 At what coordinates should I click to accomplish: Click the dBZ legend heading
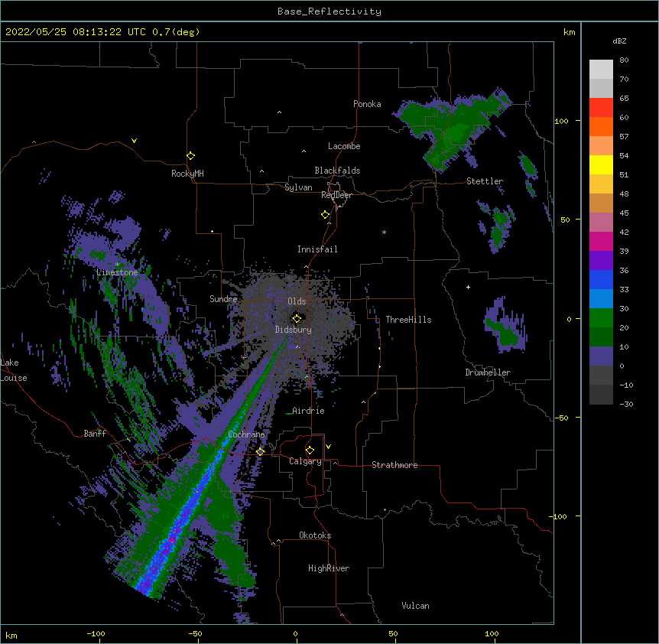click(619, 41)
